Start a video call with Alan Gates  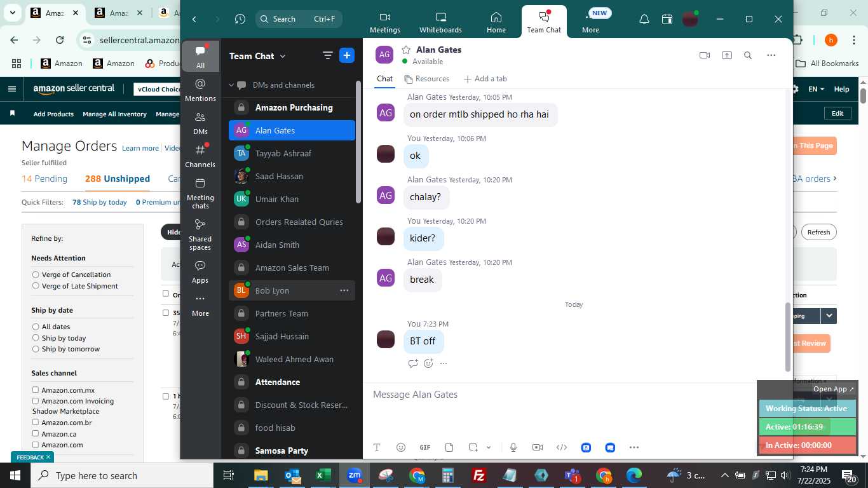(704, 55)
